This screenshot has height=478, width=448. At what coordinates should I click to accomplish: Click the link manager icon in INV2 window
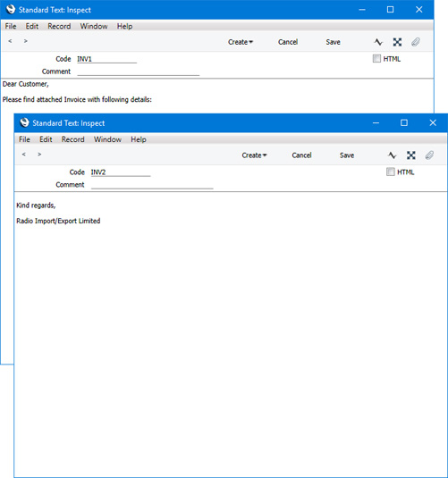coord(410,155)
